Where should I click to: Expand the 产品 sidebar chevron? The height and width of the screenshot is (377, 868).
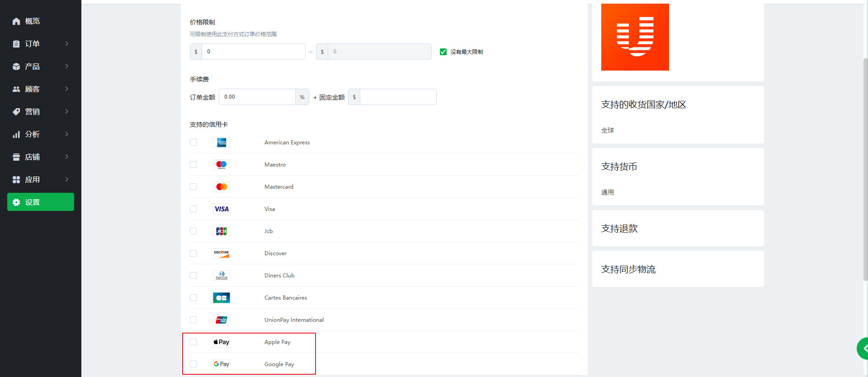67,66
